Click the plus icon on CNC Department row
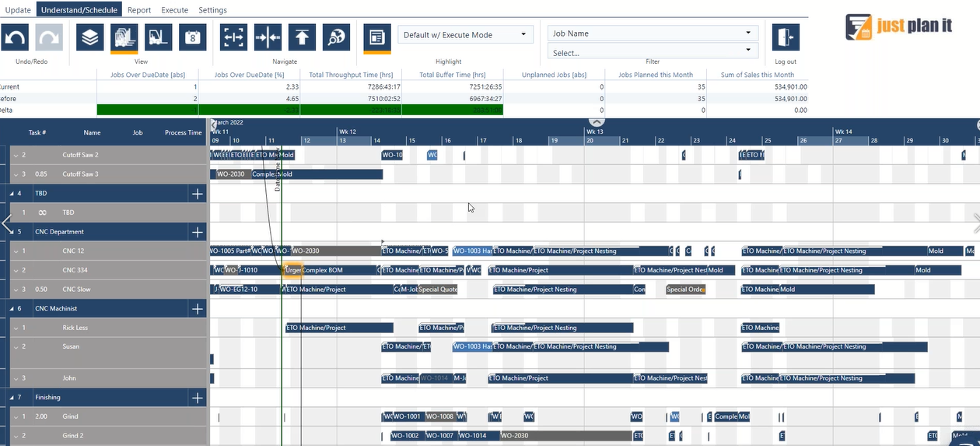The height and width of the screenshot is (446, 980). tap(198, 232)
